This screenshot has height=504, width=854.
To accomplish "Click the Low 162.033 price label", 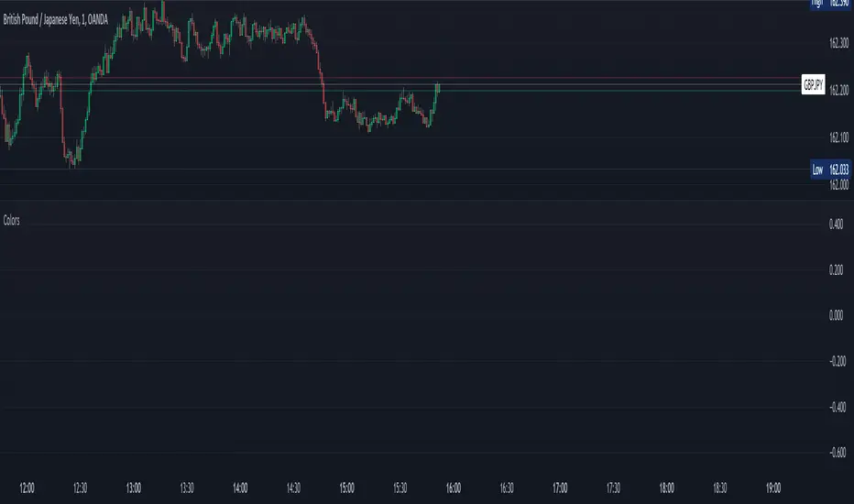I will point(829,170).
